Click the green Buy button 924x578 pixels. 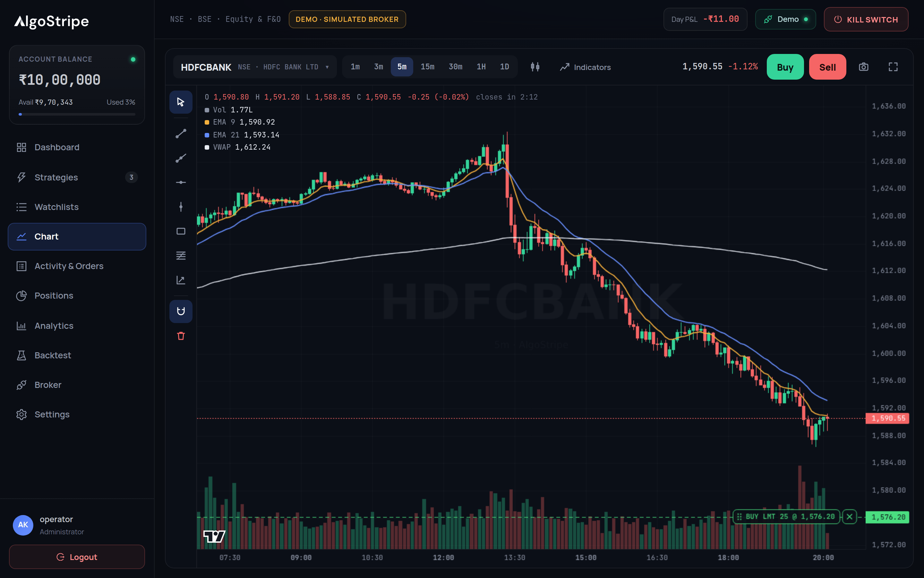(785, 67)
